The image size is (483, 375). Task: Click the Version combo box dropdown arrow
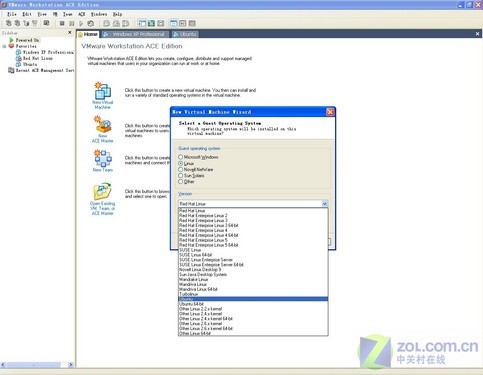pos(324,204)
